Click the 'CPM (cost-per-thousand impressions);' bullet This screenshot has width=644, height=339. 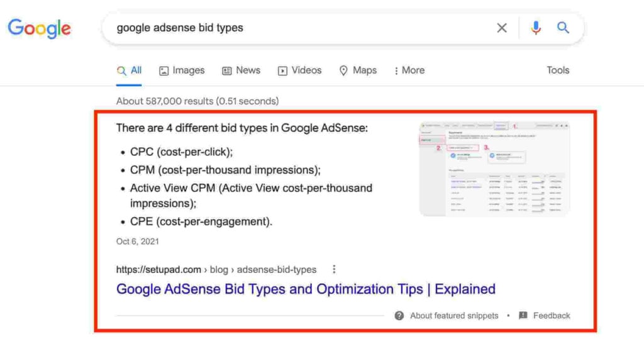[x=226, y=170]
